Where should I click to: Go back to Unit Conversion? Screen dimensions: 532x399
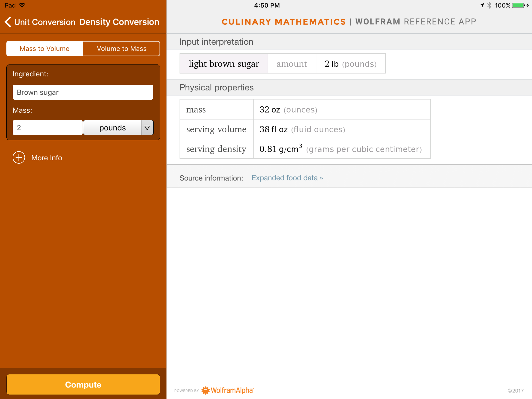[x=45, y=22]
